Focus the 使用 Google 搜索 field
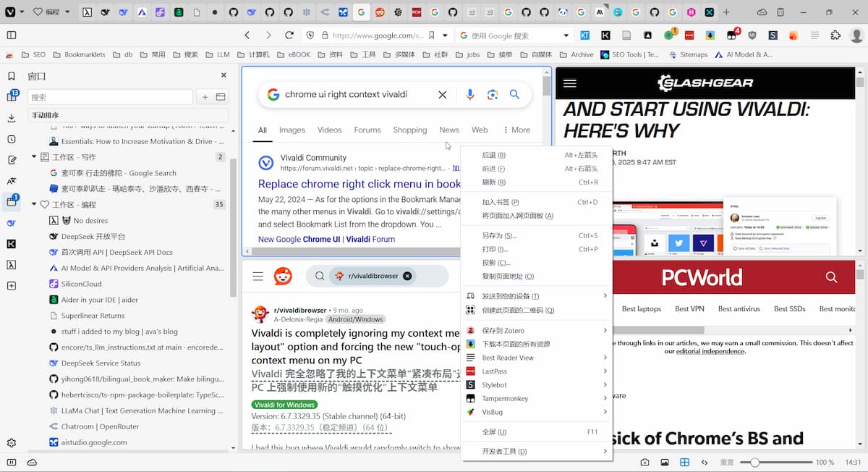Screen dimensions: 868x472 516,35
